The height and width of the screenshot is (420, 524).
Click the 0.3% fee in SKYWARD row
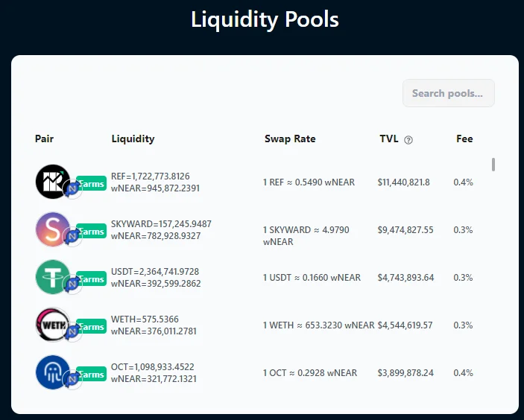[463, 230]
